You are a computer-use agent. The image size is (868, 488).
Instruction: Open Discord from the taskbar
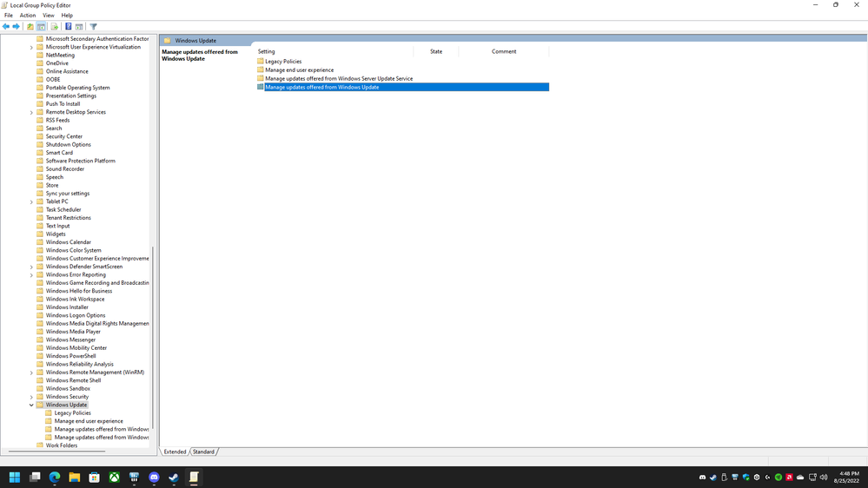[x=154, y=477]
